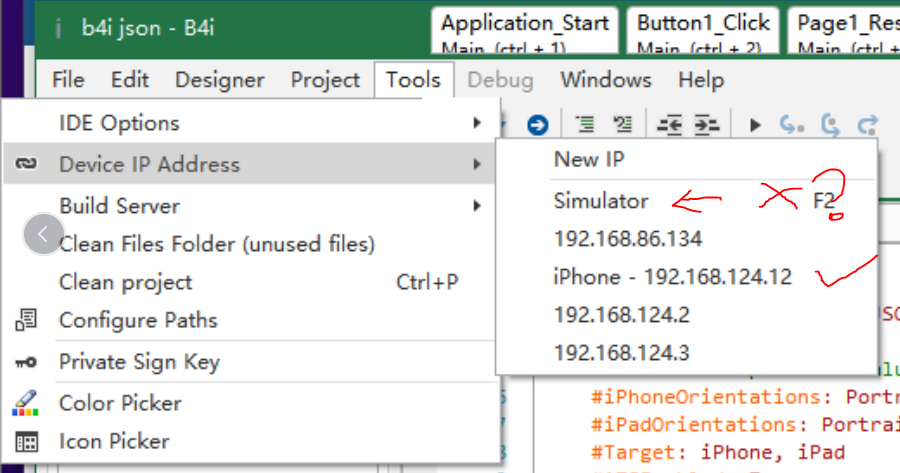Open the Designer menu
Screen dimensions: 900x473
pos(218,80)
